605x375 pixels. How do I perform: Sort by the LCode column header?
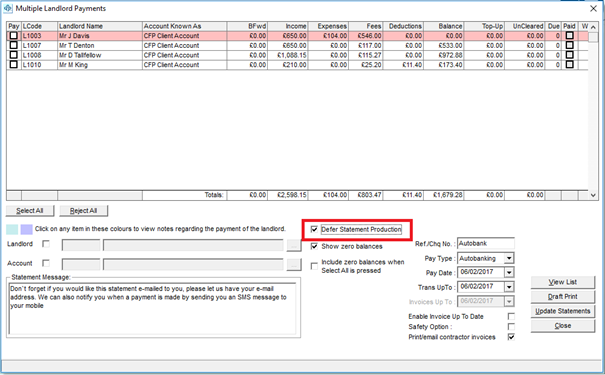coord(39,26)
